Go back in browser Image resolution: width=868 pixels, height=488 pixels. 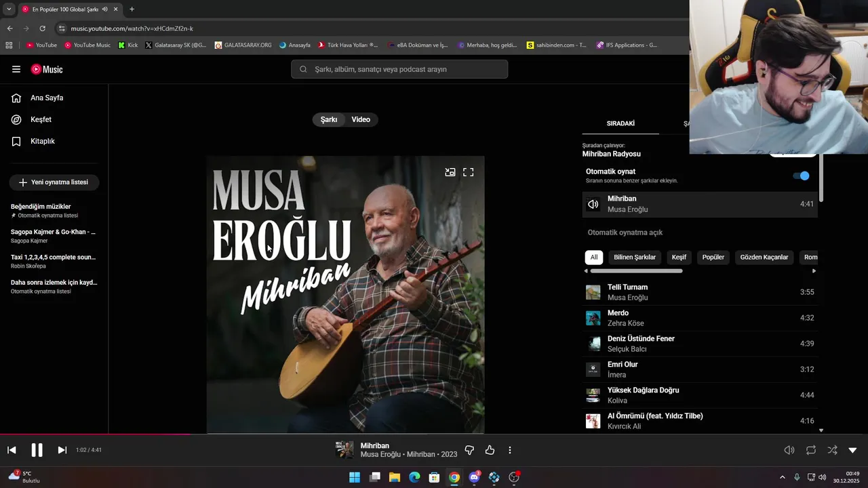[x=9, y=28]
